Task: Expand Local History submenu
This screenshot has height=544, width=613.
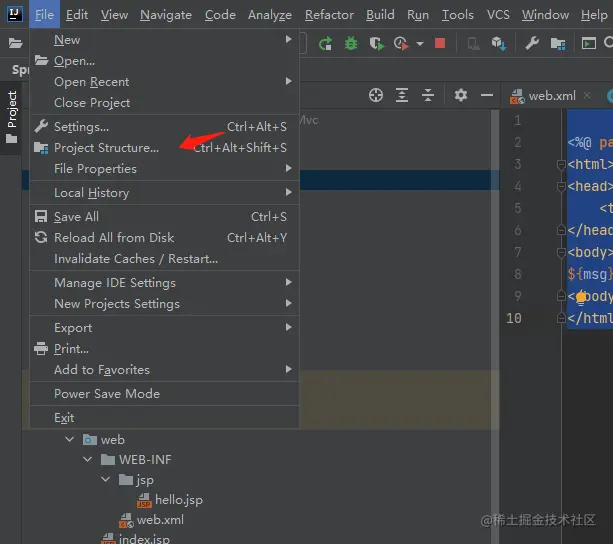Action: point(165,193)
